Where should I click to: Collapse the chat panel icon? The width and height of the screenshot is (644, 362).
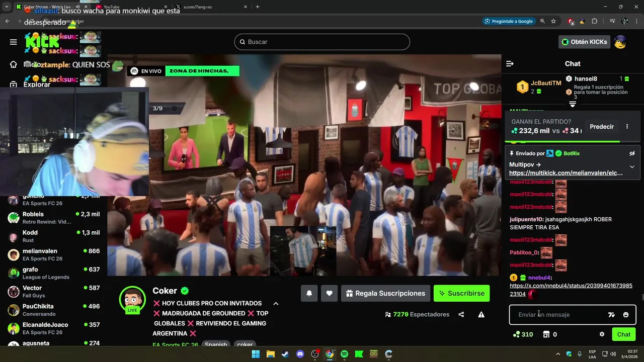510,64
